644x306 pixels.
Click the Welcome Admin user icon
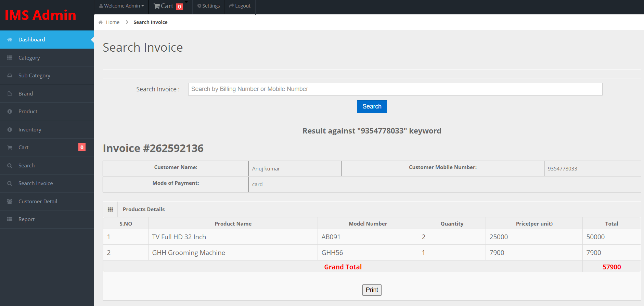tap(101, 6)
